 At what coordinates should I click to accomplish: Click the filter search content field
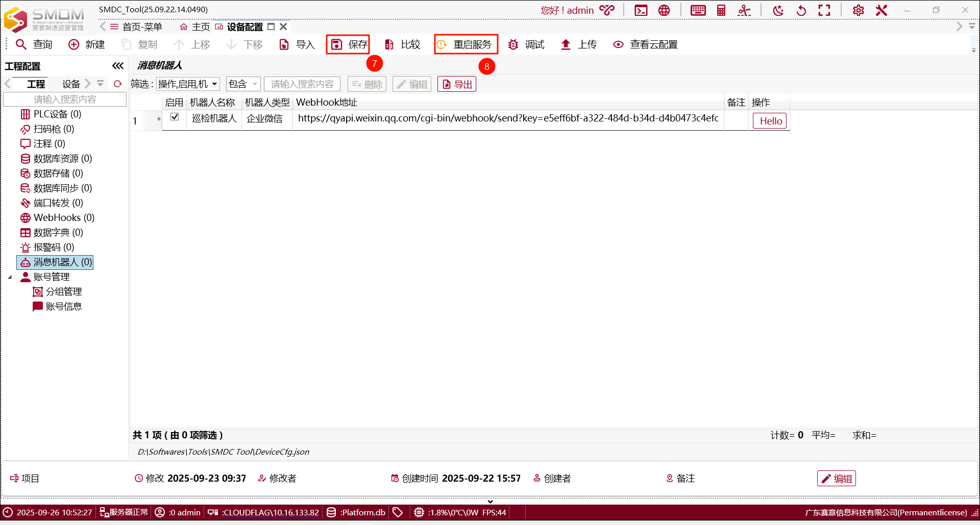[302, 84]
